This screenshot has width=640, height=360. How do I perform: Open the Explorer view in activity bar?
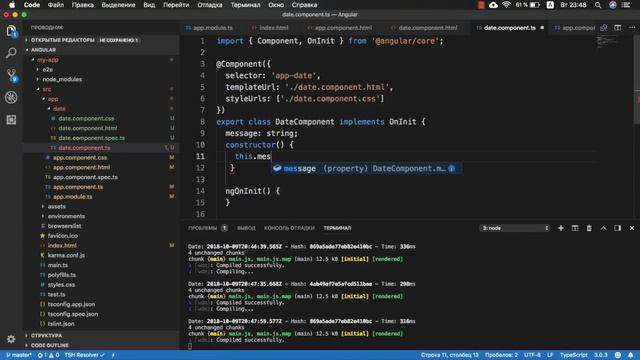point(11,31)
